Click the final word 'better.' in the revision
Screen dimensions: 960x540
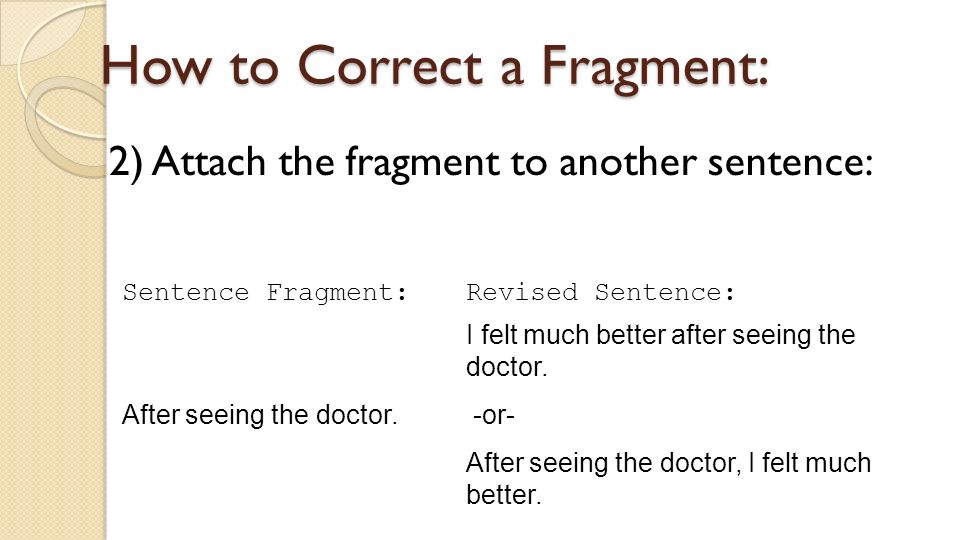click(504, 495)
